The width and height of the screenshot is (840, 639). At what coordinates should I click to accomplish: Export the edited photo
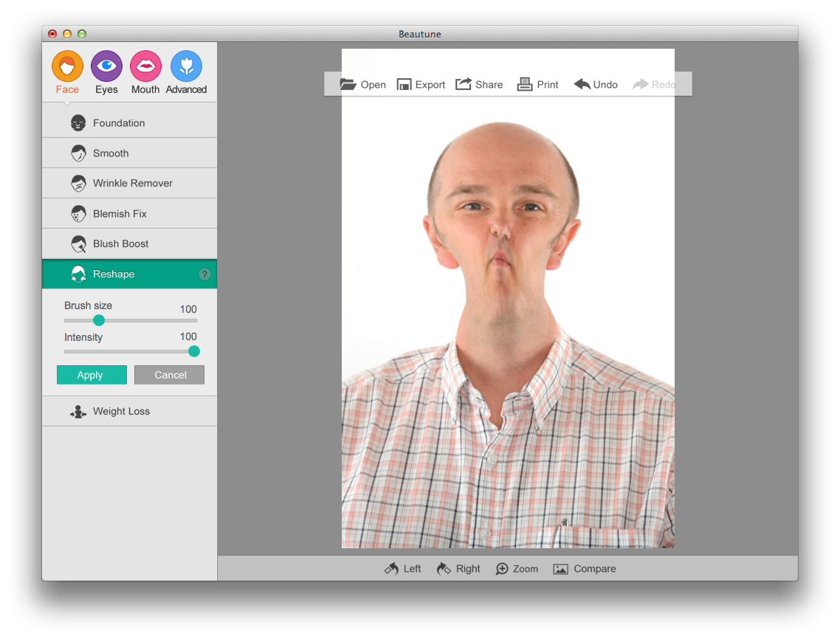(x=421, y=85)
